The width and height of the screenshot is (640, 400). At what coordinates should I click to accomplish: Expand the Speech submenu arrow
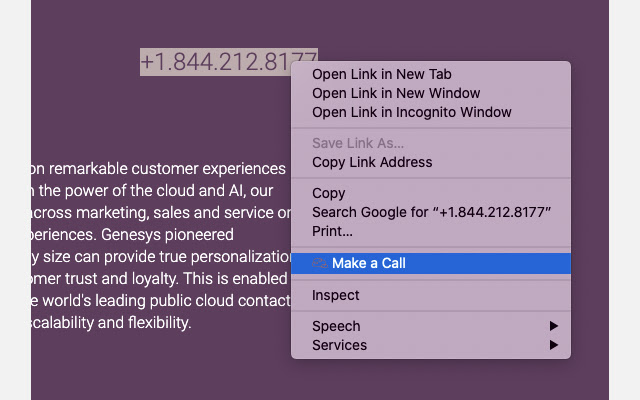pos(554,326)
